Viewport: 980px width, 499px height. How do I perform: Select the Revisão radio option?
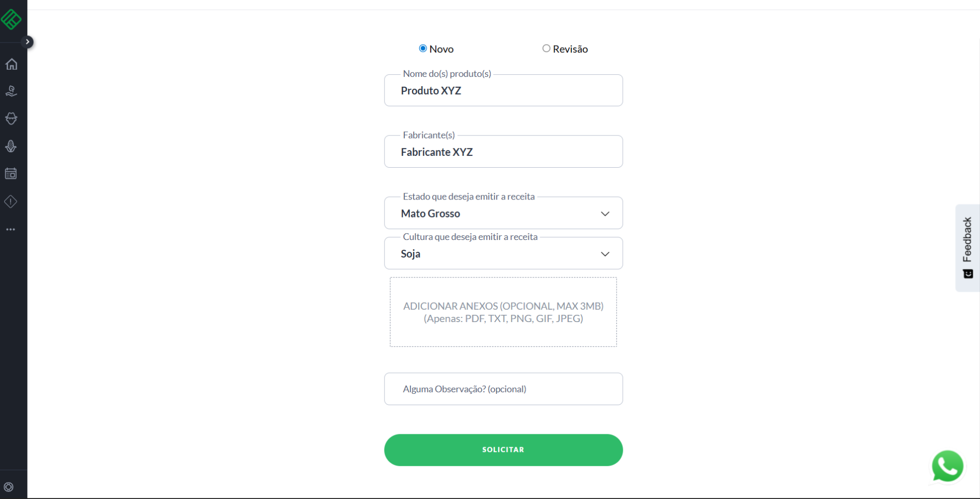click(x=546, y=48)
